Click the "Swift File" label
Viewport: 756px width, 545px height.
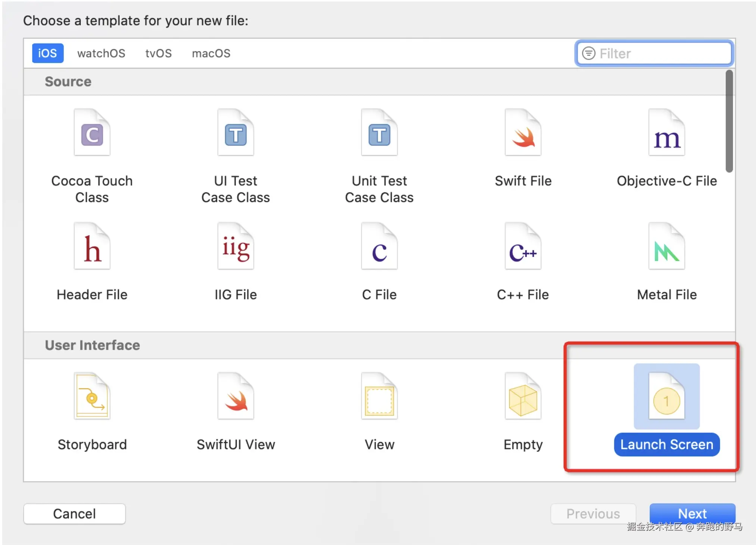523,181
